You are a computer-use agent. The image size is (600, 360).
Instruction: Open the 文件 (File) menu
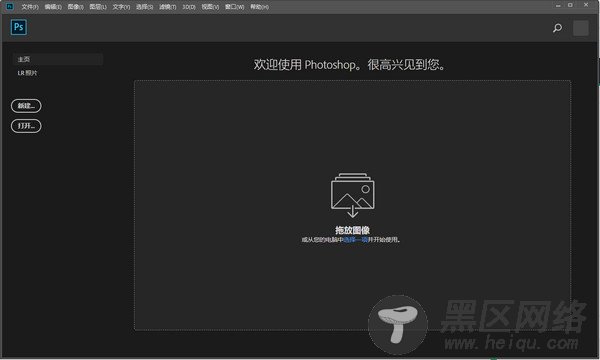(30, 7)
